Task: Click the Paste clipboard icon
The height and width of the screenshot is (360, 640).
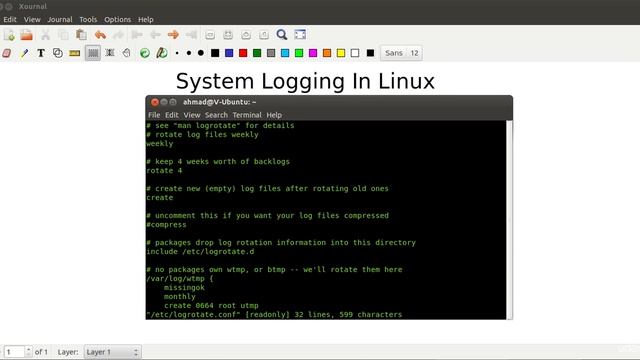Action: tap(81, 35)
